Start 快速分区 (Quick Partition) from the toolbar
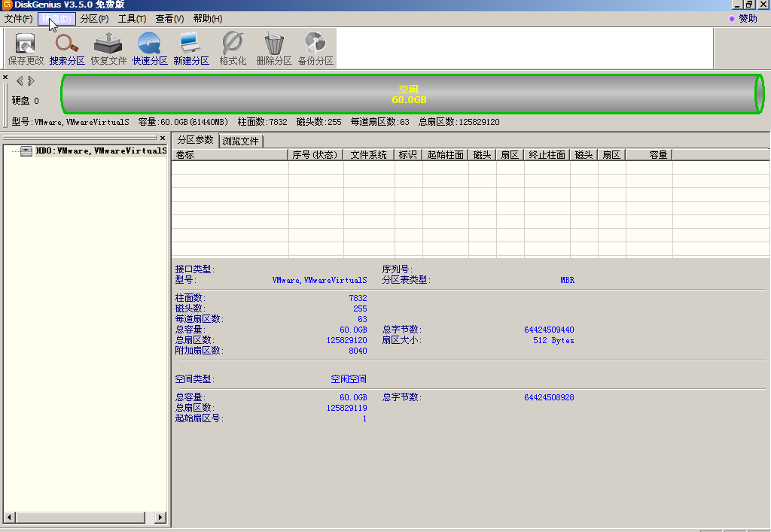Screen dimensions: 771x532 tap(150, 48)
